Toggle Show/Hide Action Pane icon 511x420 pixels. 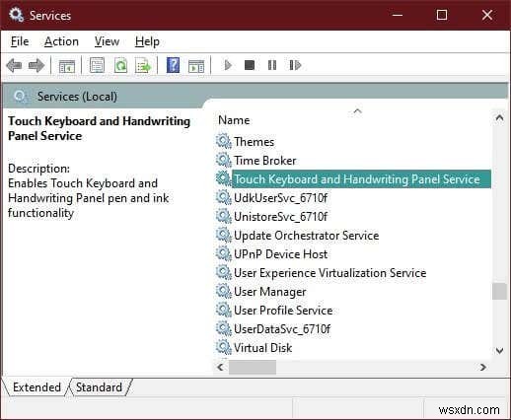click(x=196, y=65)
